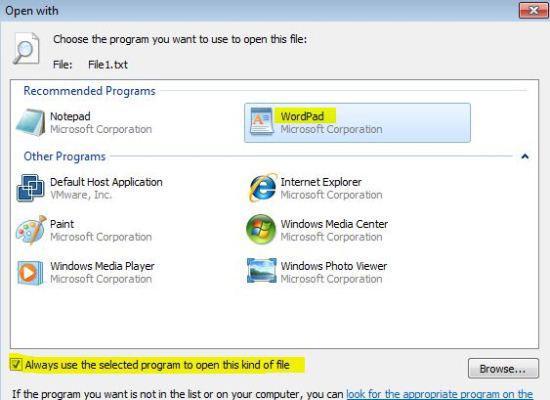
Task: Click the Windows Photo Viewer label
Action: [334, 266]
